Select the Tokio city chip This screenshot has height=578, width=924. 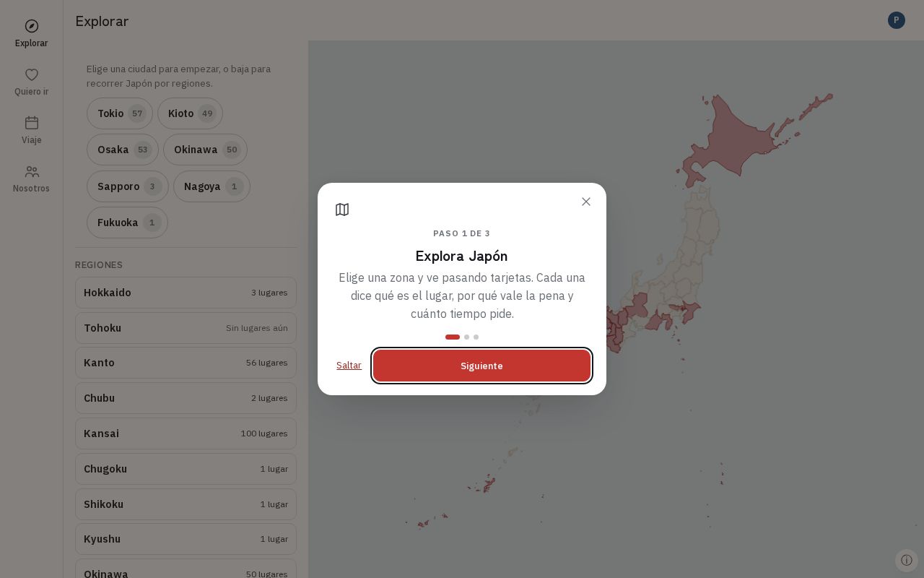120,113
